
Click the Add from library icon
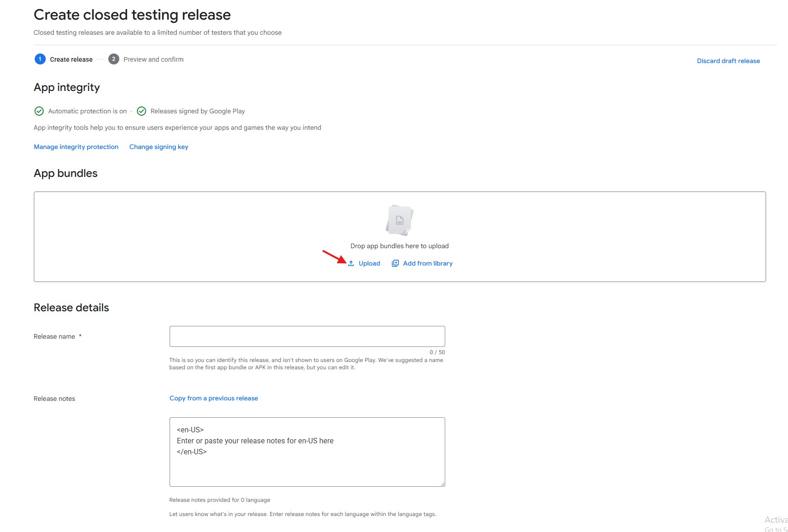[x=395, y=263]
